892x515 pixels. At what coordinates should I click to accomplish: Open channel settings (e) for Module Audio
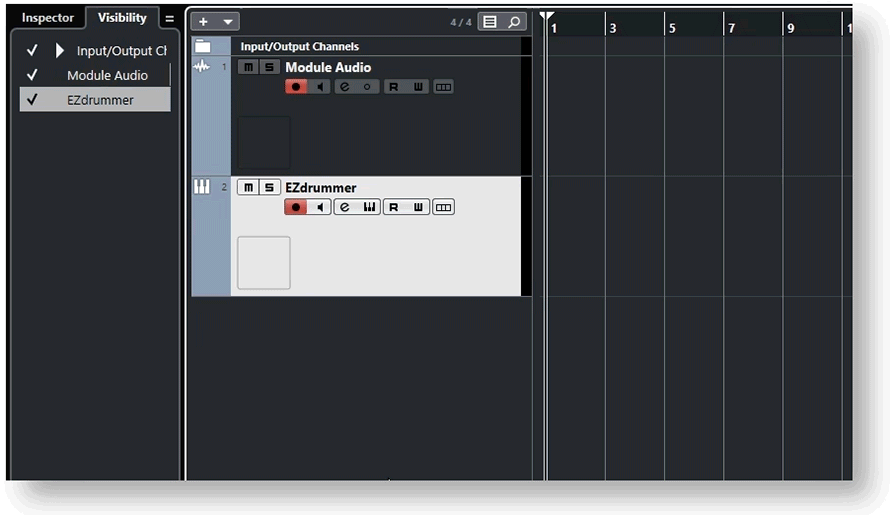(345, 86)
